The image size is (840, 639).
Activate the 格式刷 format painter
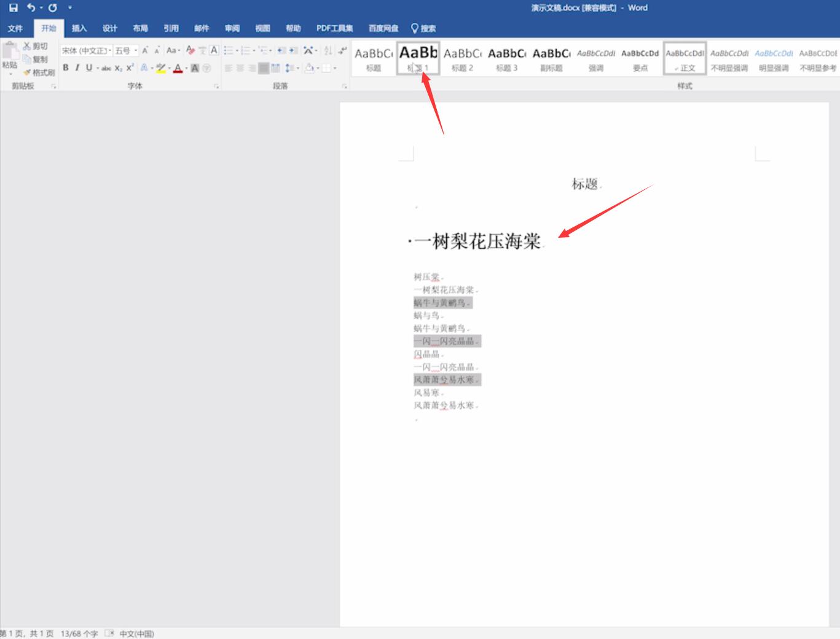[x=39, y=72]
